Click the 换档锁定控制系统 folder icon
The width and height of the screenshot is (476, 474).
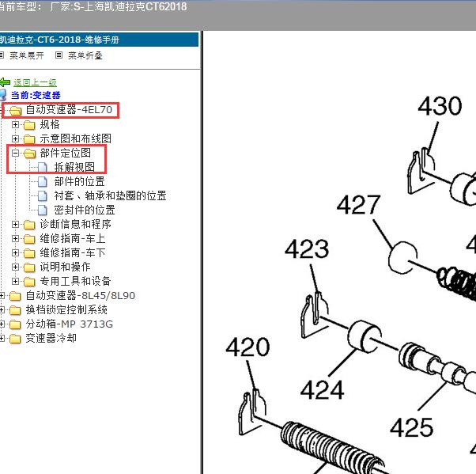click(15, 310)
